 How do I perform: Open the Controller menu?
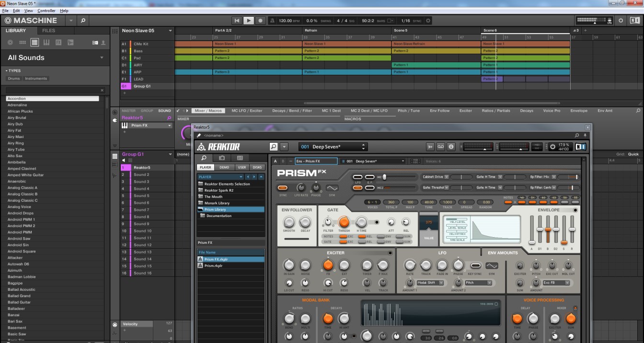46,11
